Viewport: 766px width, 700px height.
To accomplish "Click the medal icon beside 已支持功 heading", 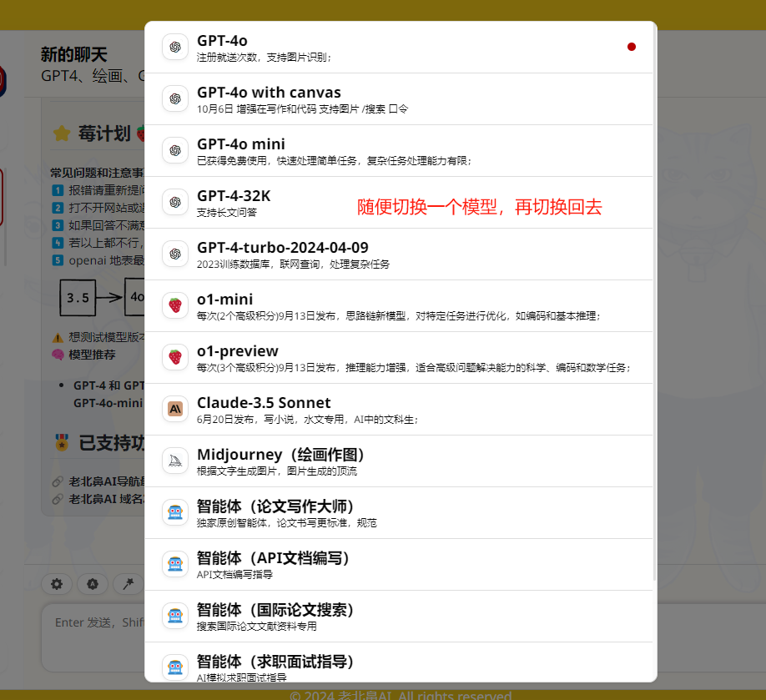I will point(62,442).
